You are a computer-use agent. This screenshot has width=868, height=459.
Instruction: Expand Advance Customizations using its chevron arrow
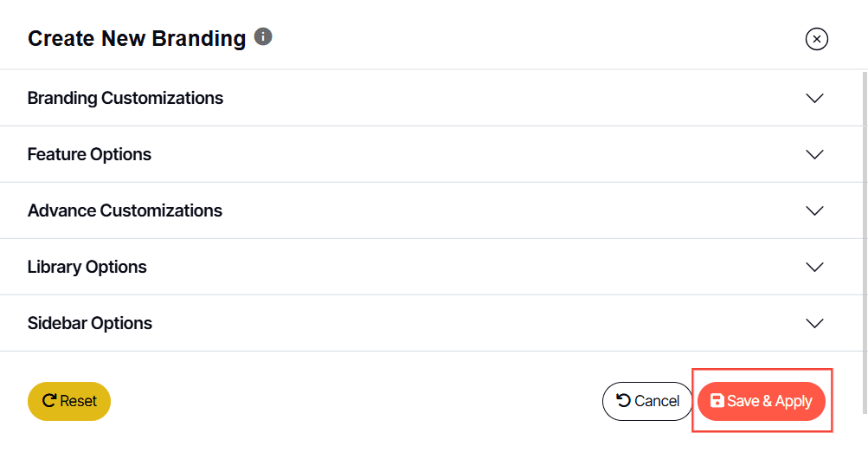point(814,210)
